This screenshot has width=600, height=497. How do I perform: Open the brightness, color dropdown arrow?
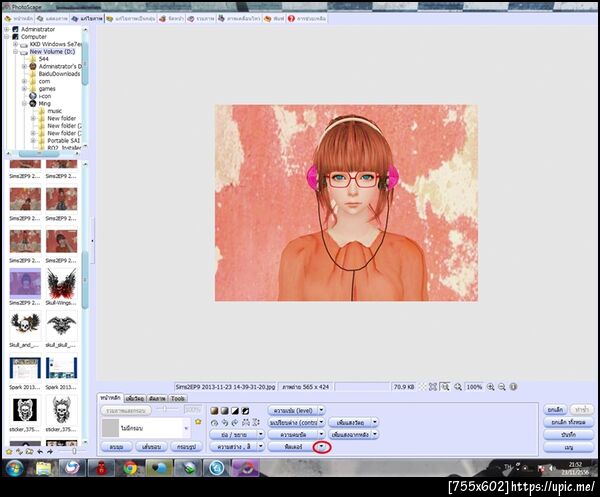(x=261, y=446)
